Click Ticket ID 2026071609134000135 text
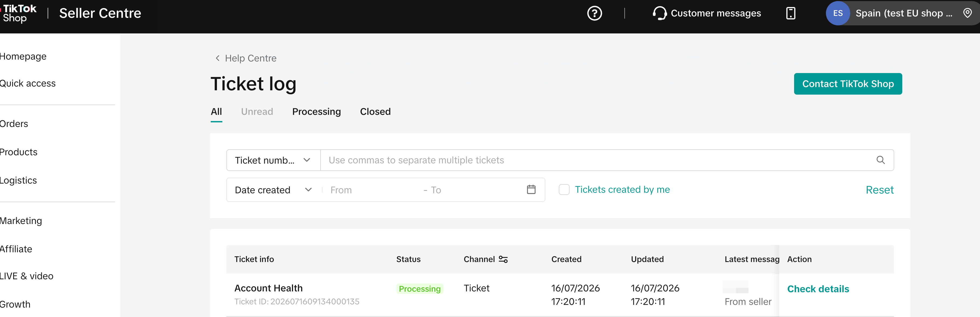This screenshot has height=317, width=980. click(297, 301)
